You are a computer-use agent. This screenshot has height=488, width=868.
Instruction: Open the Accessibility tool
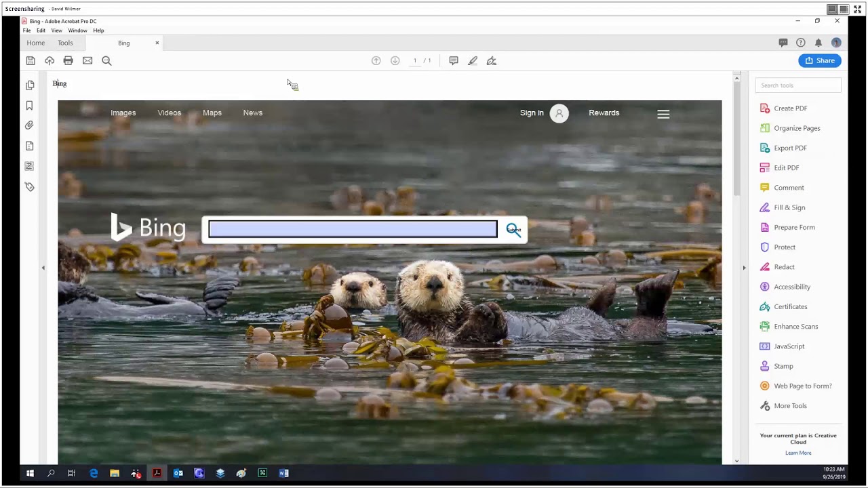pyautogui.click(x=785, y=287)
